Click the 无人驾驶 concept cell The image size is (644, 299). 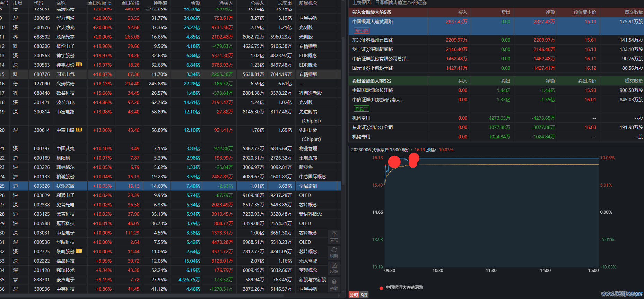(x=308, y=261)
